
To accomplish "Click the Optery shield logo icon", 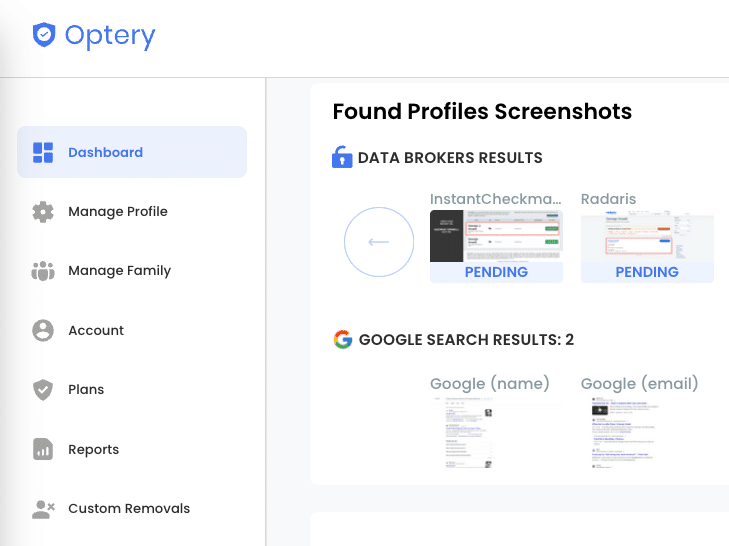I will [44, 34].
